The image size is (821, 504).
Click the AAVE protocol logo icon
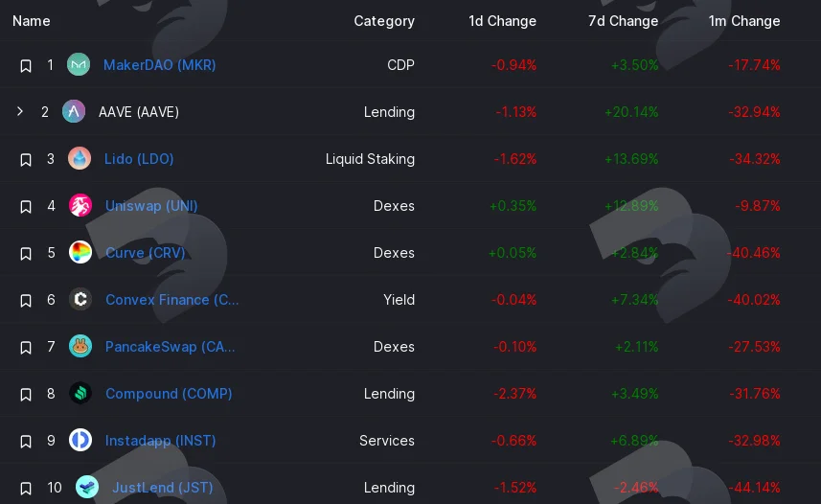click(74, 111)
